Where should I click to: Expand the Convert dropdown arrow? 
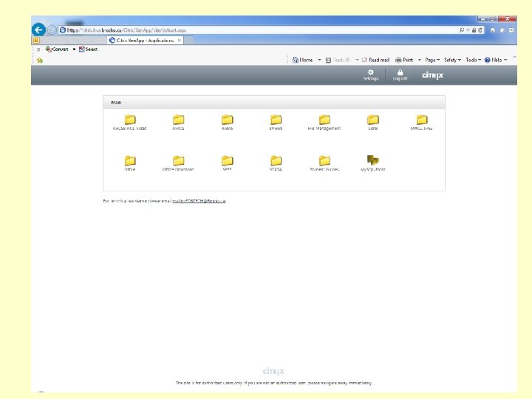tap(74, 50)
